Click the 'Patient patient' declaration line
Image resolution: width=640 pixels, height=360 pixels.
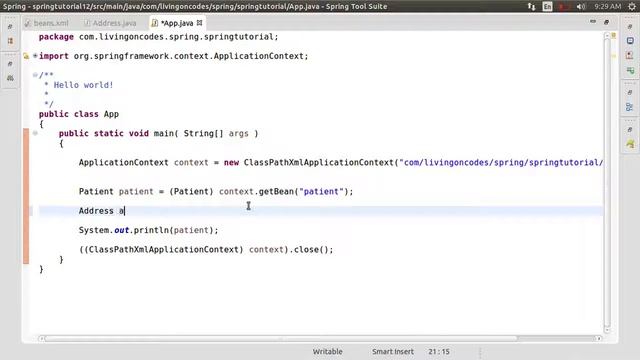216,191
